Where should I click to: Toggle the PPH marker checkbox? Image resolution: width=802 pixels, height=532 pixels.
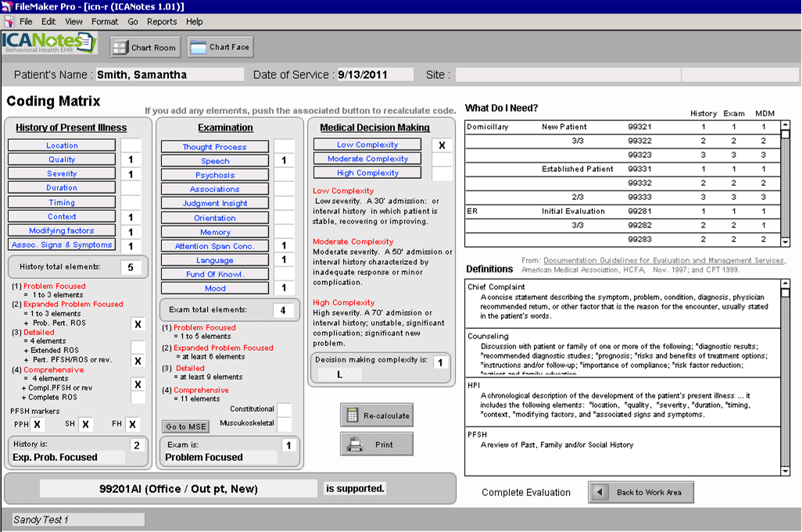pos(37,424)
